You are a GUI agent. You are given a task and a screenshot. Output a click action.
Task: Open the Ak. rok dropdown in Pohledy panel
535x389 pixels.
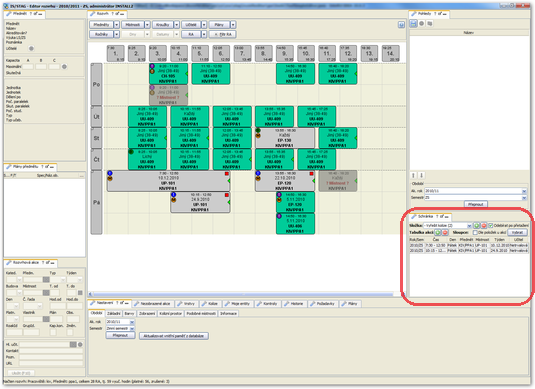524,191
